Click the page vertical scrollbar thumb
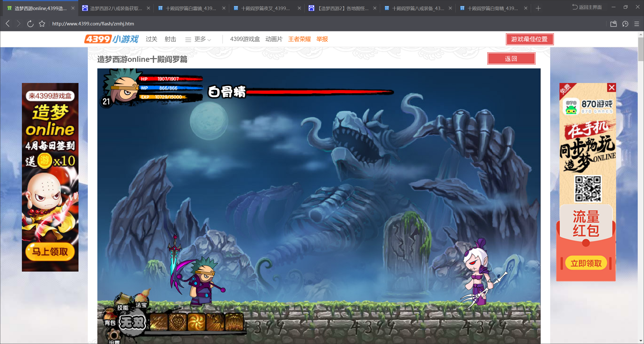 pyautogui.click(x=640, y=49)
